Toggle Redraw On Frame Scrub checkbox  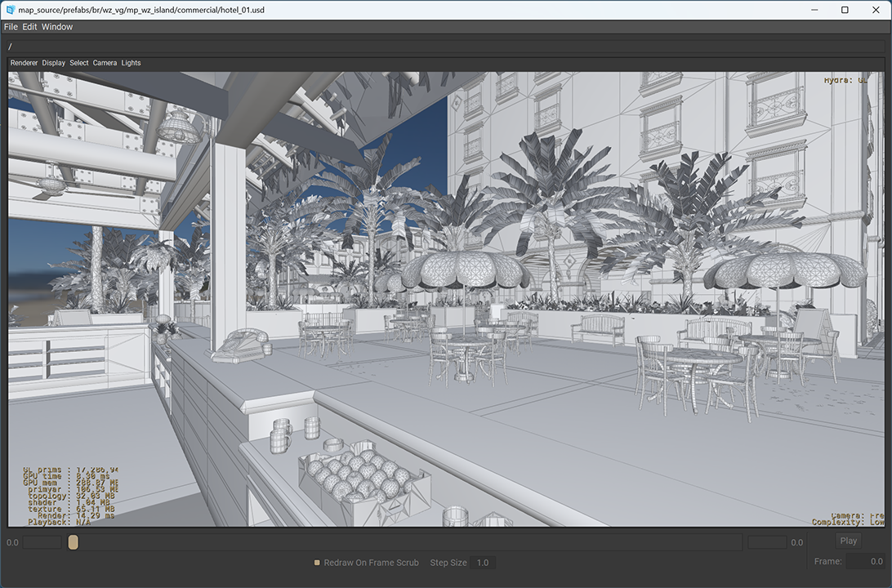point(317,563)
